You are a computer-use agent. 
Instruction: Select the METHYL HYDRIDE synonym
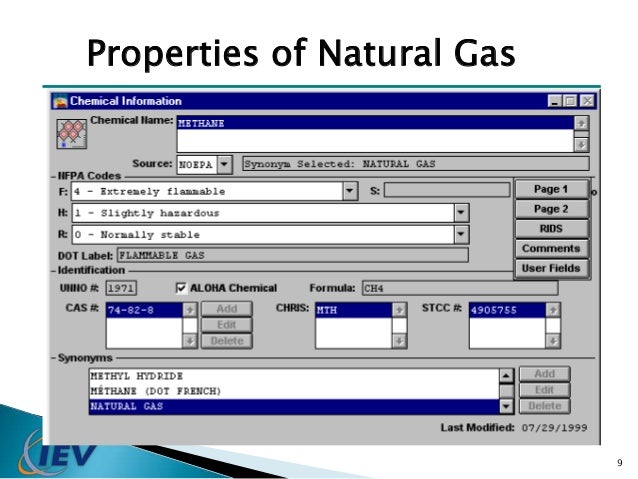pyautogui.click(x=294, y=376)
